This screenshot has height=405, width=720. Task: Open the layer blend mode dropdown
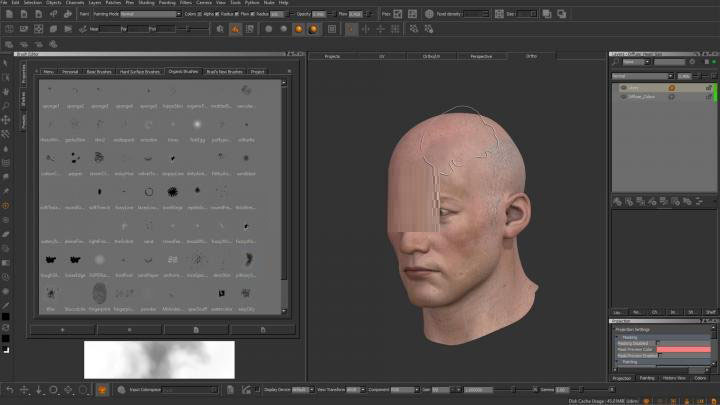click(642, 76)
